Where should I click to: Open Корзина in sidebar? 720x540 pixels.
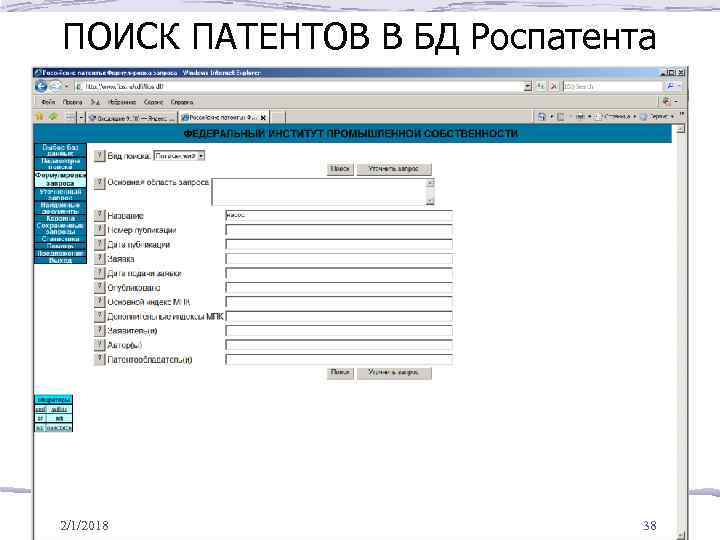[x=60, y=219]
